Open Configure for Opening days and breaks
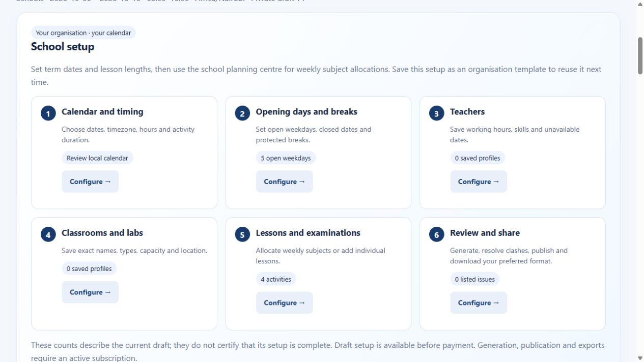 click(284, 182)
